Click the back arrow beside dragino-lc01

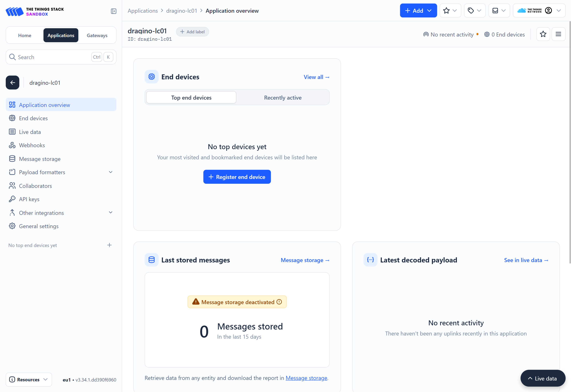[x=12, y=83]
